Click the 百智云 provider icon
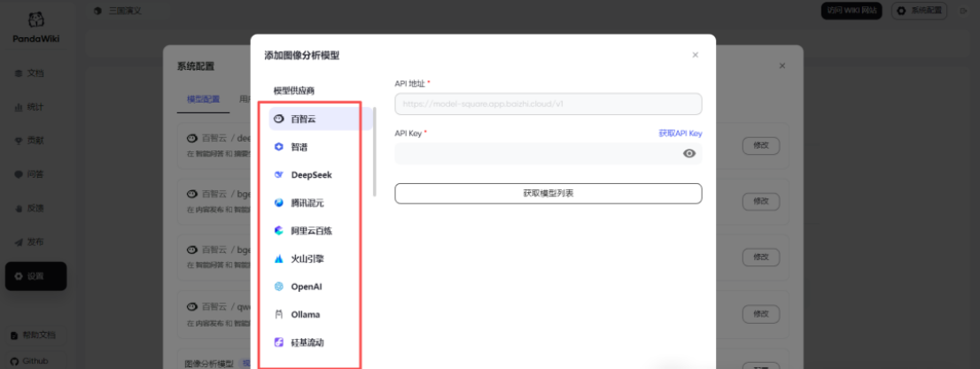 [279, 119]
